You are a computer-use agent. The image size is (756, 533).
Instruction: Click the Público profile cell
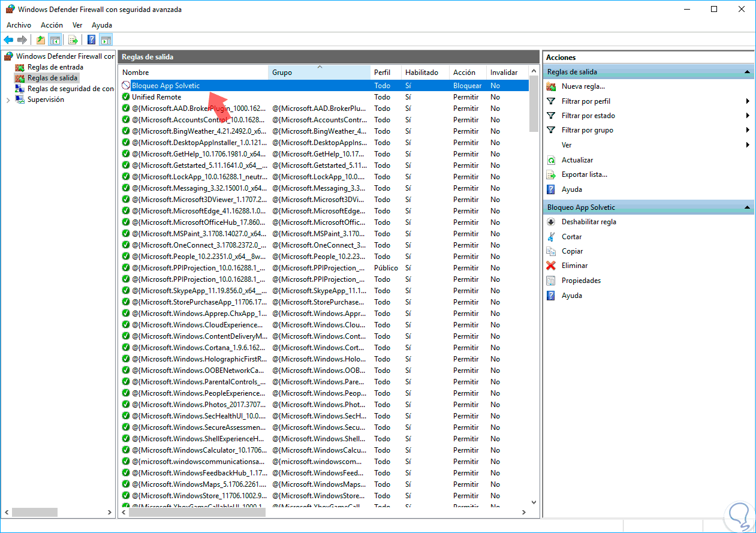[385, 268]
